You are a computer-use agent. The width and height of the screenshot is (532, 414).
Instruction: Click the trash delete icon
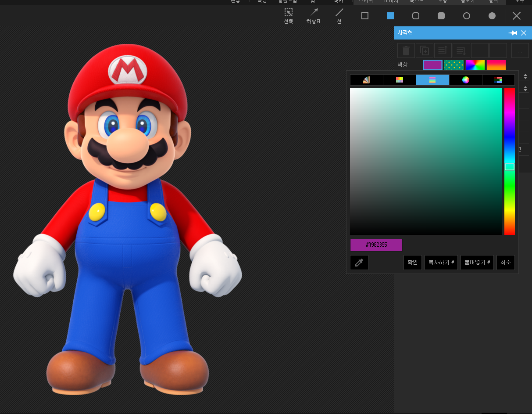[x=406, y=50]
